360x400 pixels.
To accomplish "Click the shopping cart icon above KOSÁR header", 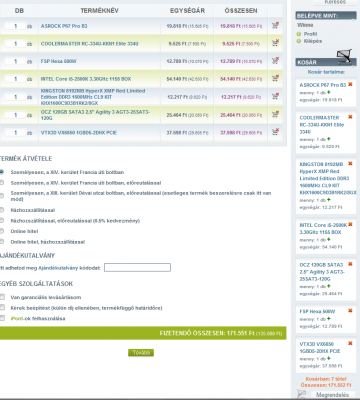I will [x=344, y=56].
